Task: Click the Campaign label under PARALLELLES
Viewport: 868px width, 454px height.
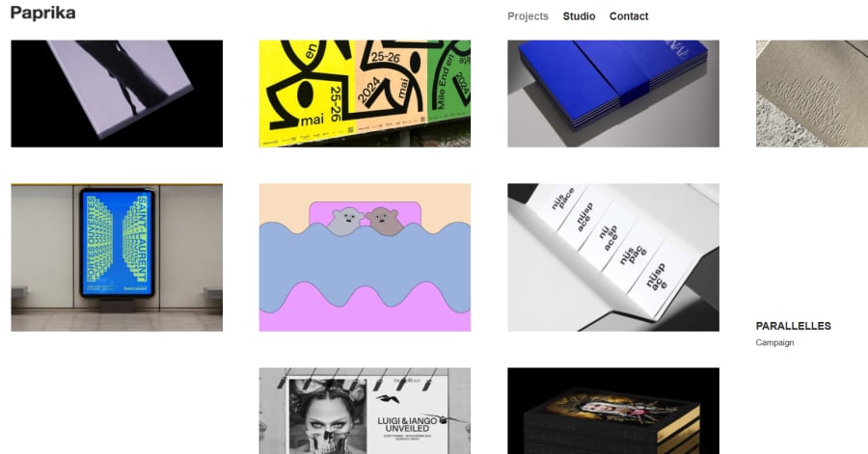Action: 774,343
